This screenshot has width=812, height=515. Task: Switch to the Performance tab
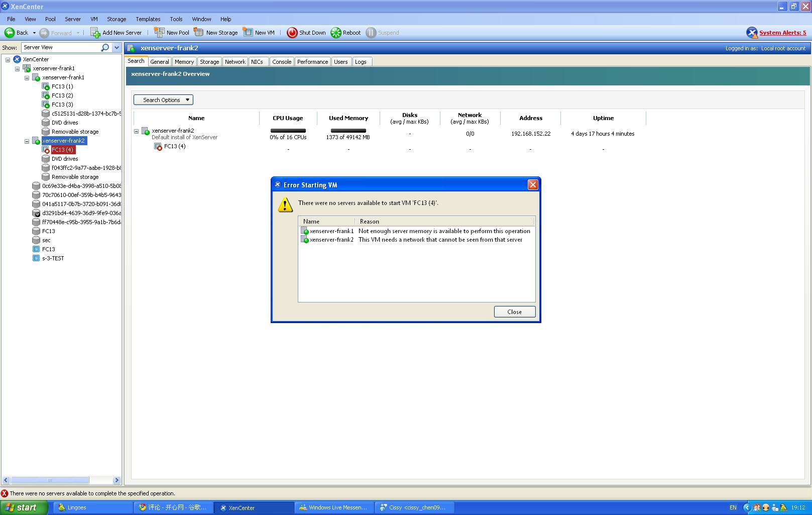tap(312, 62)
